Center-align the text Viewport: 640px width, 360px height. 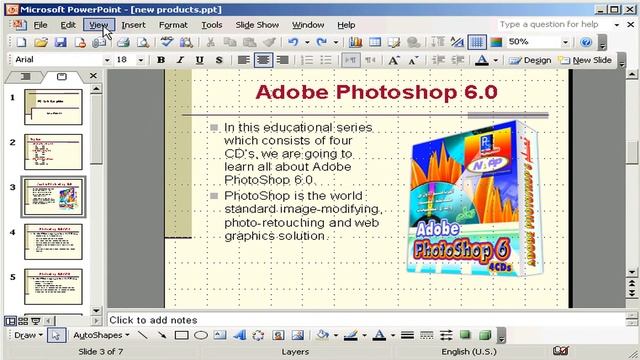point(263,60)
